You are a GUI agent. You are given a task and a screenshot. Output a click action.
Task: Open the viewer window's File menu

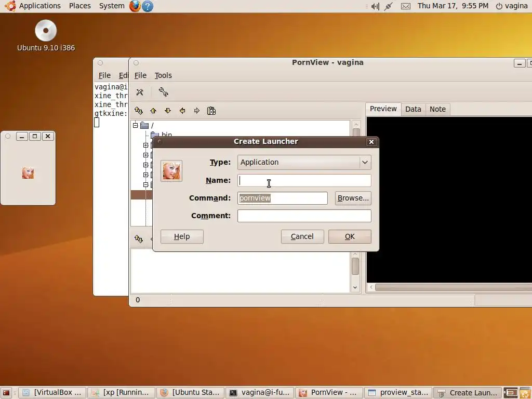pos(140,75)
